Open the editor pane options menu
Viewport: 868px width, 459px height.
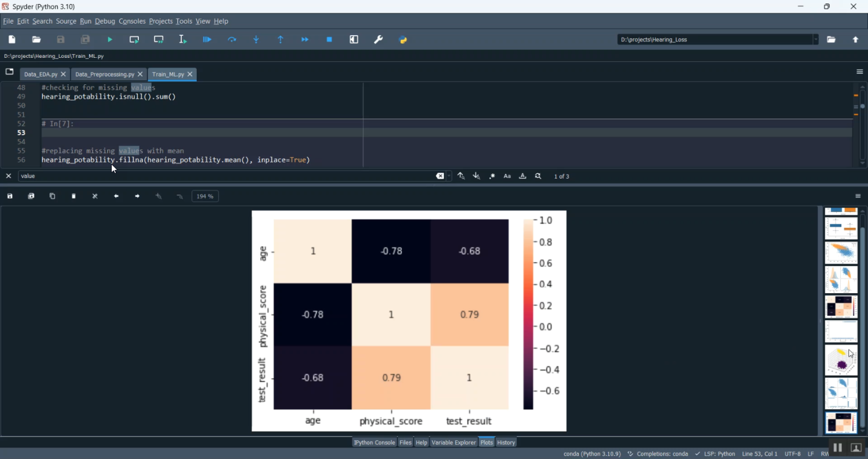tap(859, 71)
